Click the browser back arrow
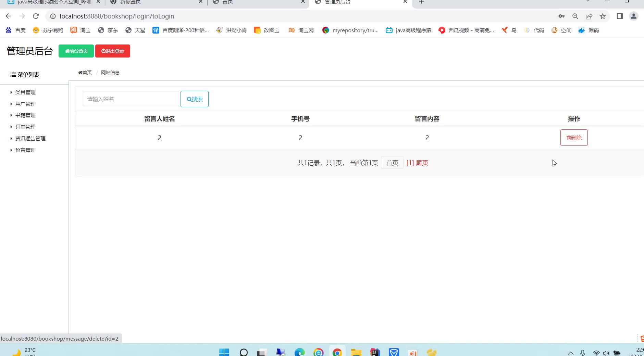 (x=9, y=16)
